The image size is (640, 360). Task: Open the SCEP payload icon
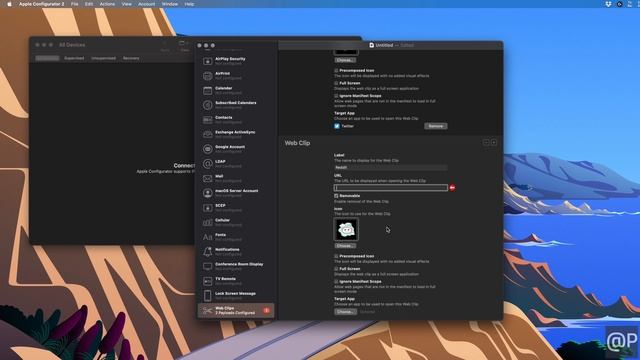(207, 208)
